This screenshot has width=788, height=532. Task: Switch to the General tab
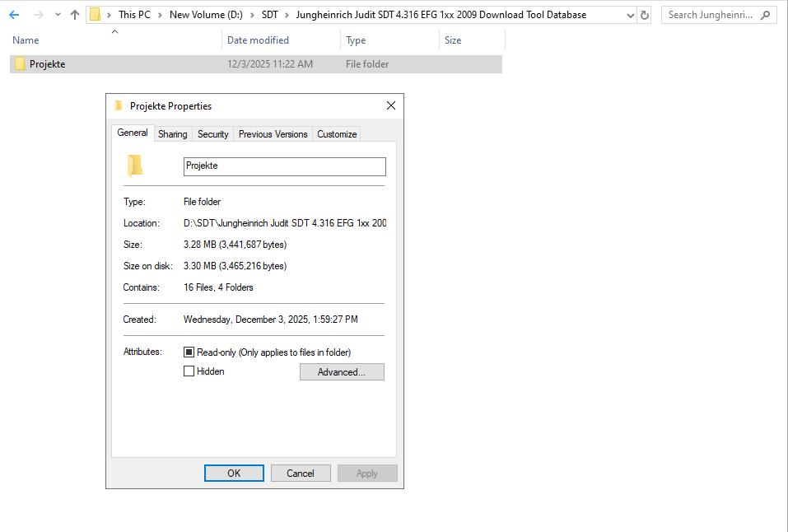click(x=133, y=133)
